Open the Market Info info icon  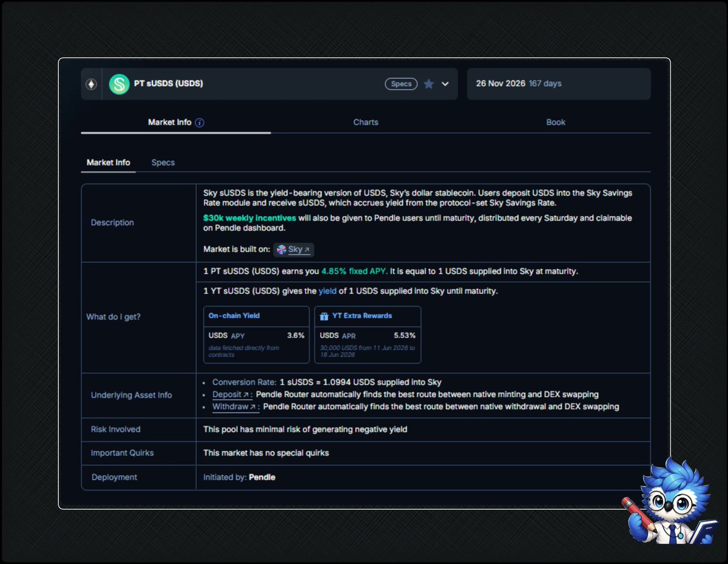coord(200,122)
